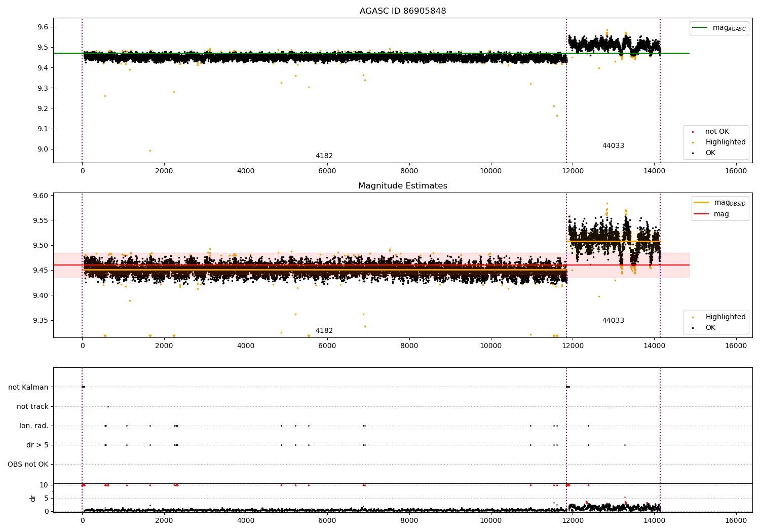Click the 'not Kalman' row label

[28, 387]
